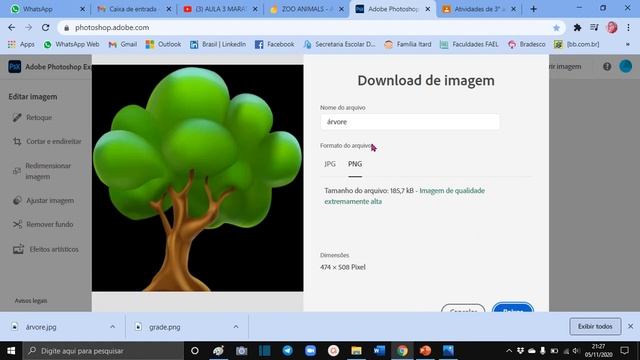Image resolution: width=640 pixels, height=360 pixels.
Task: Open the Ajustar imagem icon
Action: (17, 200)
